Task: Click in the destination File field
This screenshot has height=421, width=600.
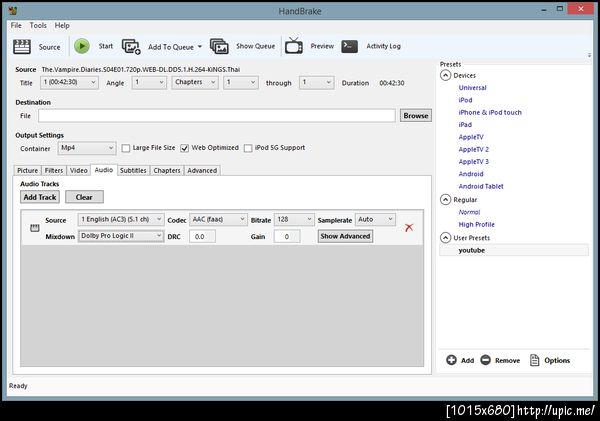Action: click(217, 116)
